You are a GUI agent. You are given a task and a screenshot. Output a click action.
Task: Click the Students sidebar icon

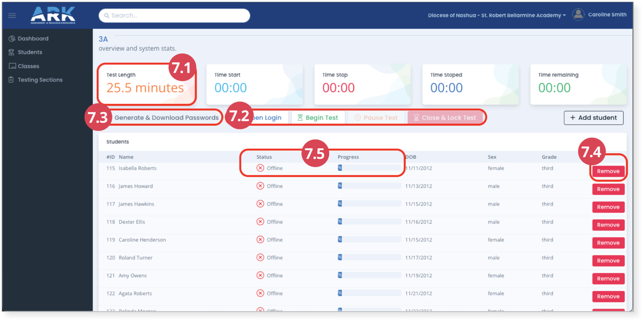[x=12, y=52]
